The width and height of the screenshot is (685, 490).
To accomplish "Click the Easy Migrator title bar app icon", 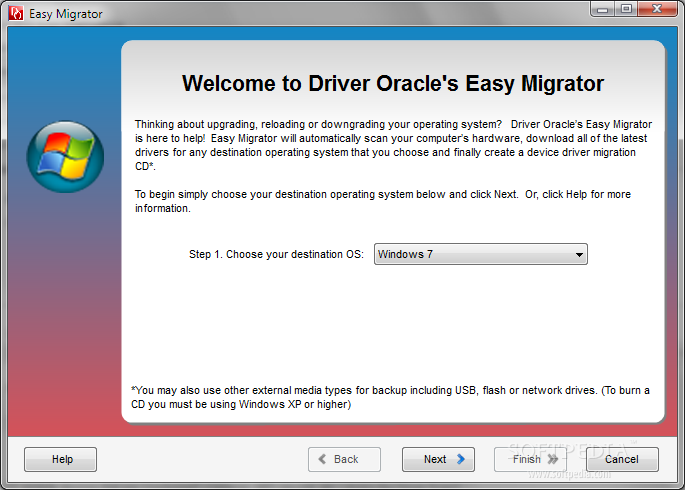I will [x=16, y=13].
